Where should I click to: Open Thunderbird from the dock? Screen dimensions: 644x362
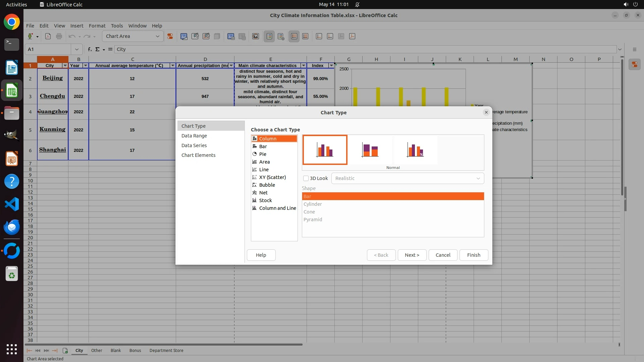pos(12,227)
